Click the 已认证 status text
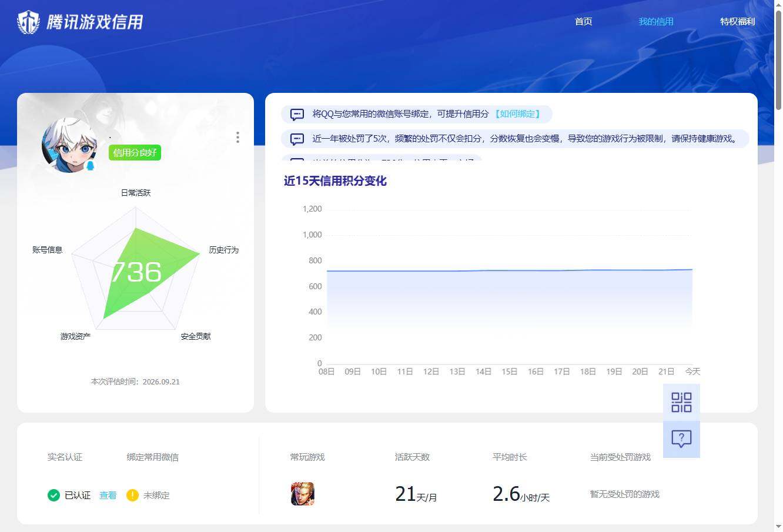 (x=78, y=495)
